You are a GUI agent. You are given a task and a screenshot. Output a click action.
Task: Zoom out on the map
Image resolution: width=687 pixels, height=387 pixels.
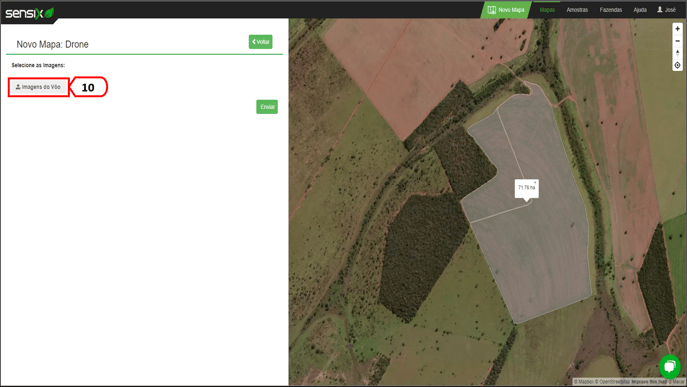point(677,41)
